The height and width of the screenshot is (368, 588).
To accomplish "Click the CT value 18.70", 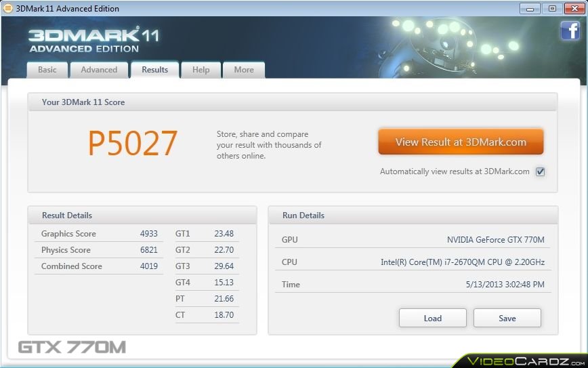I will pos(224,314).
